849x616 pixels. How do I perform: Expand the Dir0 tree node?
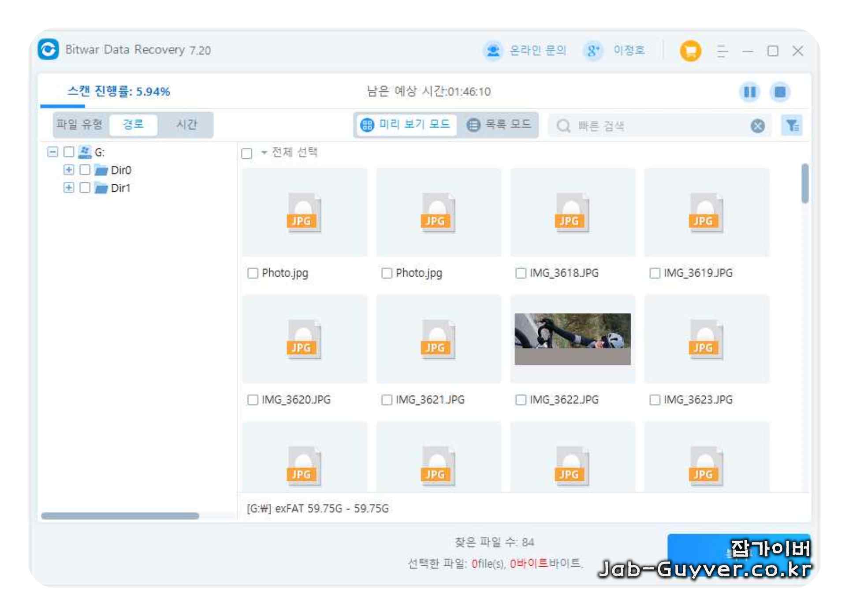68,170
